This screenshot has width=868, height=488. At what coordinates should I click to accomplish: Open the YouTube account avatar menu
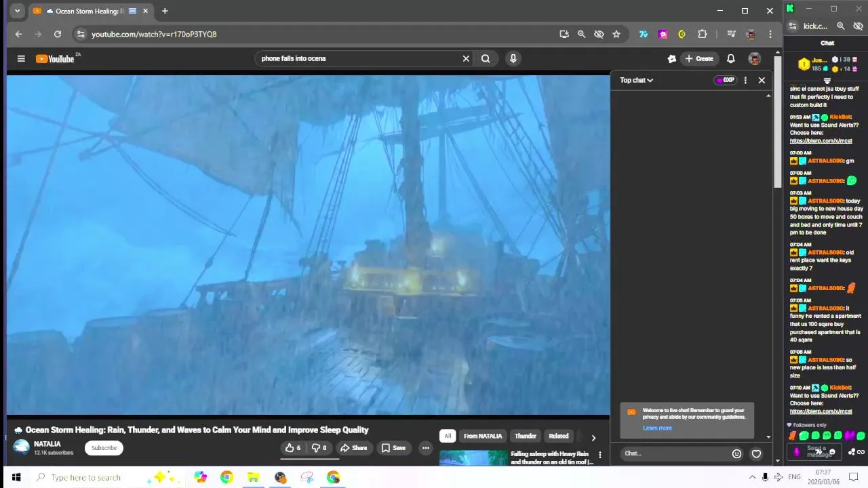(x=754, y=59)
